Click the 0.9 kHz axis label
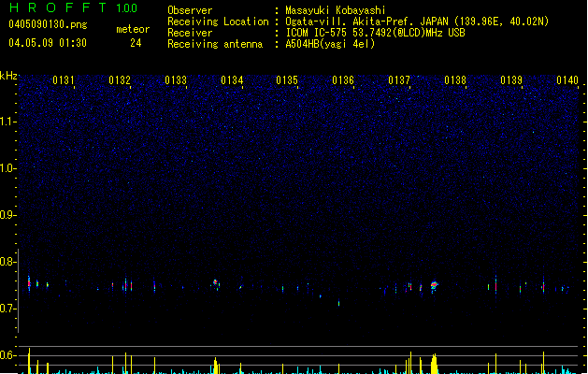 point(7,215)
